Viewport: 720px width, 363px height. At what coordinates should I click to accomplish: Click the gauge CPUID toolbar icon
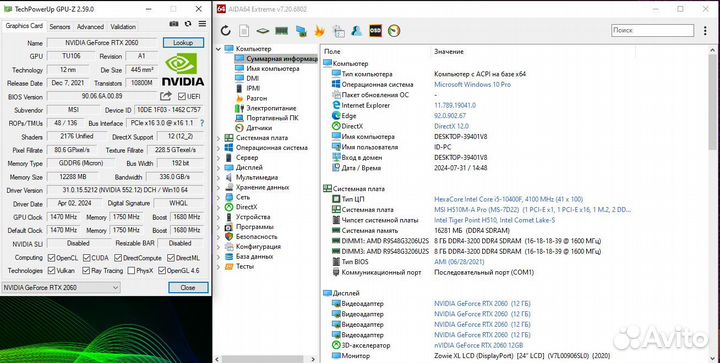point(394,31)
